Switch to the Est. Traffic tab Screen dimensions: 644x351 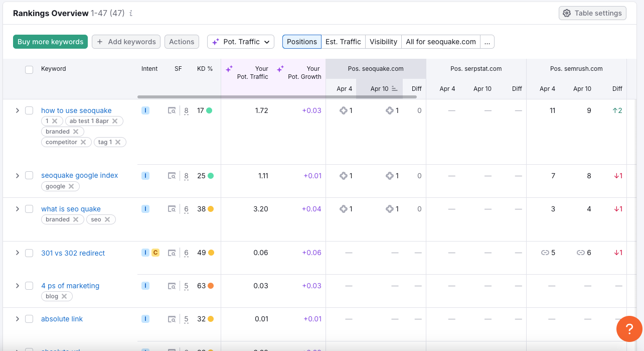[343, 42]
